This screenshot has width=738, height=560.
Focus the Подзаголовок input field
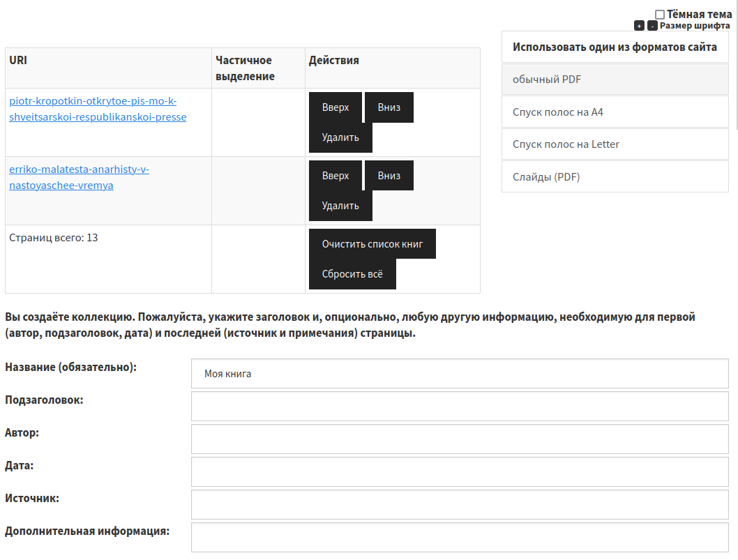[460, 407]
